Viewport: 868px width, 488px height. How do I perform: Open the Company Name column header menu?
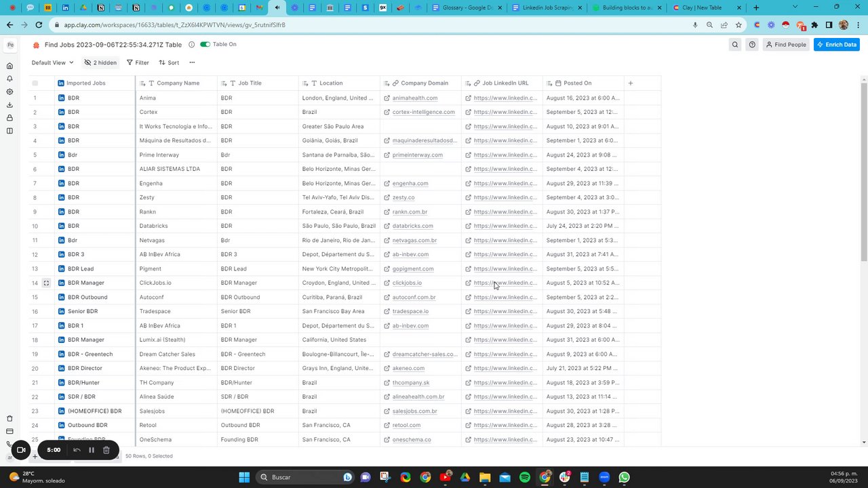(176, 83)
